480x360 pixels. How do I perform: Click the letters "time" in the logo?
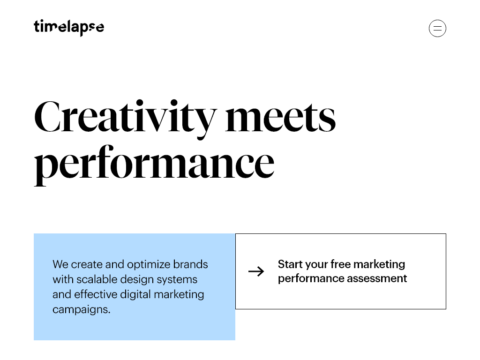49,27
